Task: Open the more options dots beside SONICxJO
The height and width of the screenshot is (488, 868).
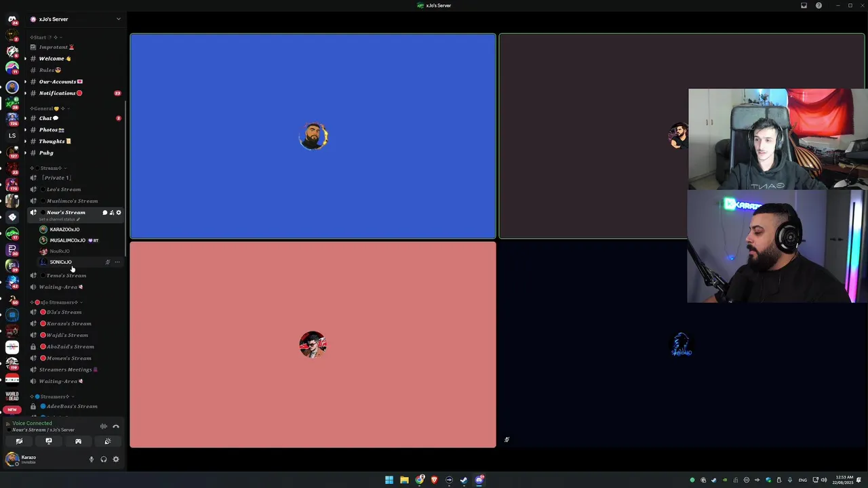Action: coord(117,262)
